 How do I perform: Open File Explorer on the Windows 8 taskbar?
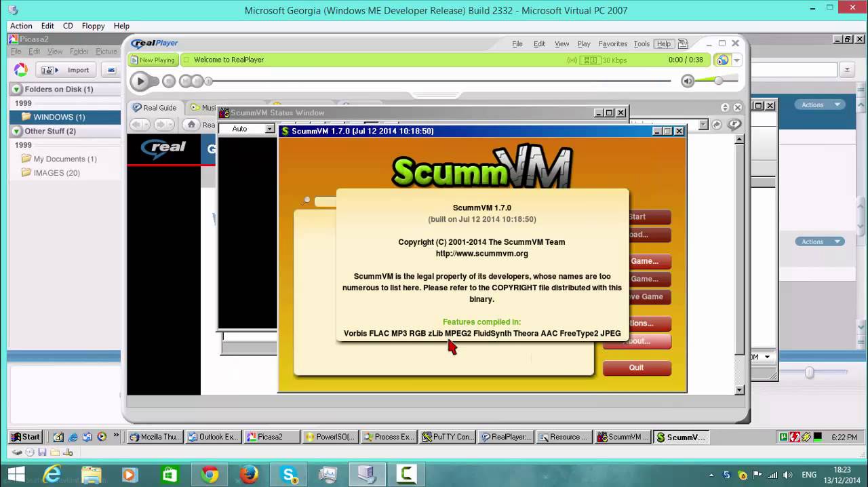(x=92, y=474)
